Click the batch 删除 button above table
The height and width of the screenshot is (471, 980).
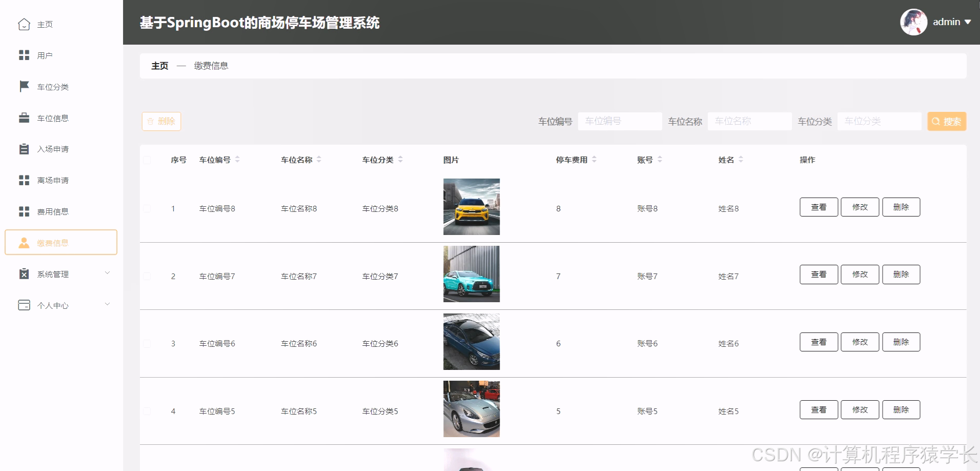click(x=161, y=121)
